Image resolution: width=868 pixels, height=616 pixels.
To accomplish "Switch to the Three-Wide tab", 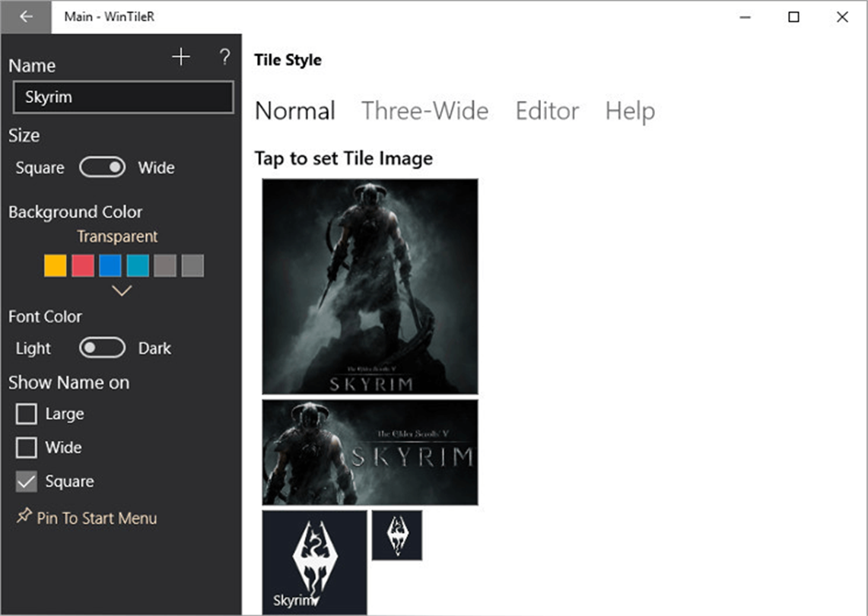I will coord(425,111).
